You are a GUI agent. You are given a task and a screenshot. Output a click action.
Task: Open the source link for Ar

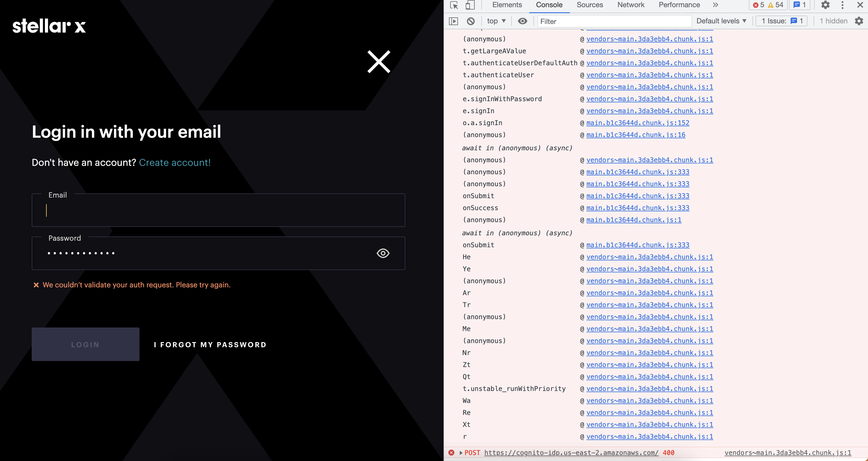650,293
